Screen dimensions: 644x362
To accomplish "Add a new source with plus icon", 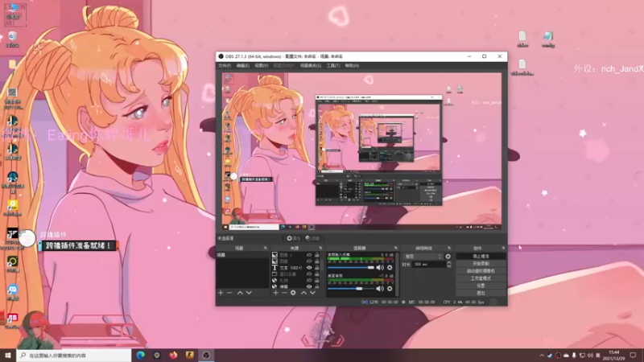I will (275, 293).
